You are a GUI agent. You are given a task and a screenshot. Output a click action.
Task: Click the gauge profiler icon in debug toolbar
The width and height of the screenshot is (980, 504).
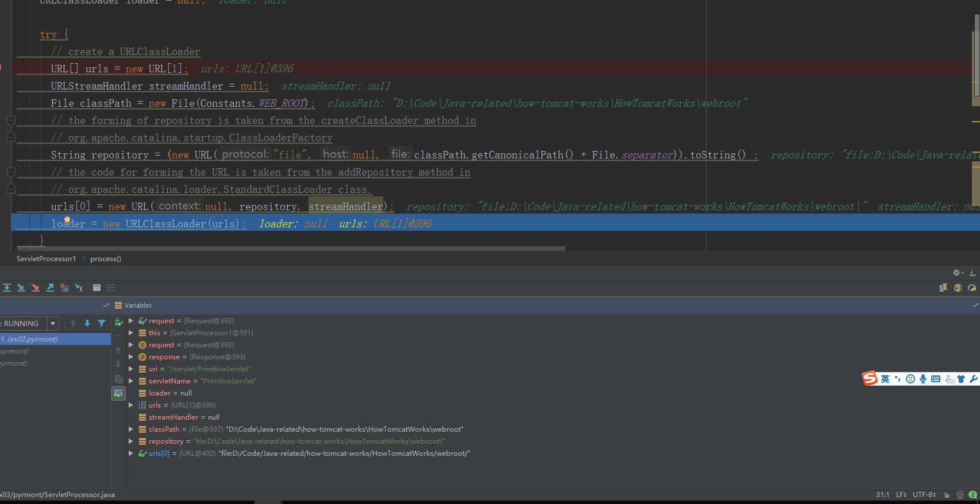point(972,288)
